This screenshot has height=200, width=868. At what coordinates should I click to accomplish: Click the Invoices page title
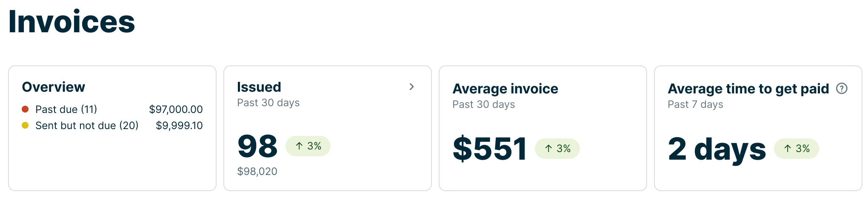pos(71,22)
